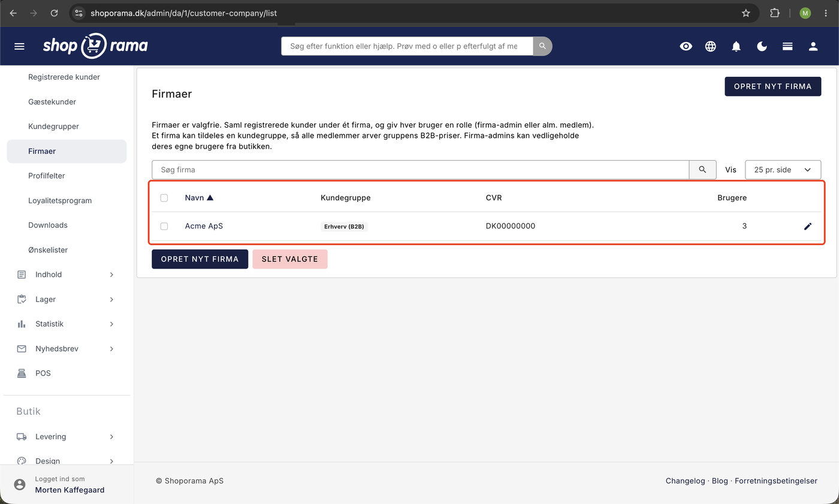Image resolution: width=839 pixels, height=504 pixels.
Task: Open Blog footer link
Action: 720,481
